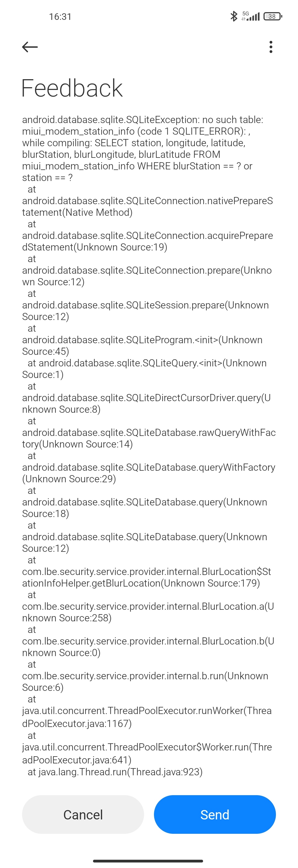The height and width of the screenshot is (868, 298).
Task: Tap the StationInfoHelper.getBlurLocation trace line
Action: 147,577
